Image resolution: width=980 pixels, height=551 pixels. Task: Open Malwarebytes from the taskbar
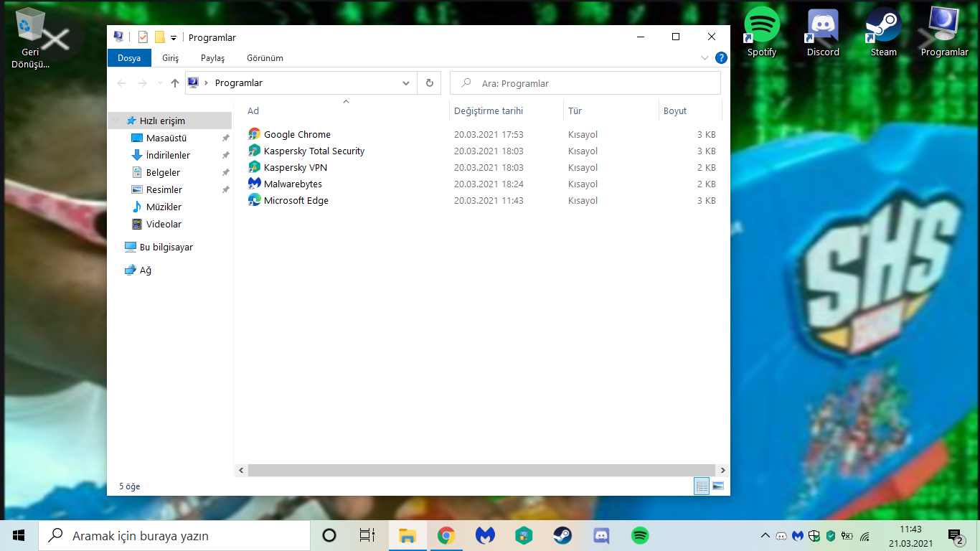coord(485,535)
